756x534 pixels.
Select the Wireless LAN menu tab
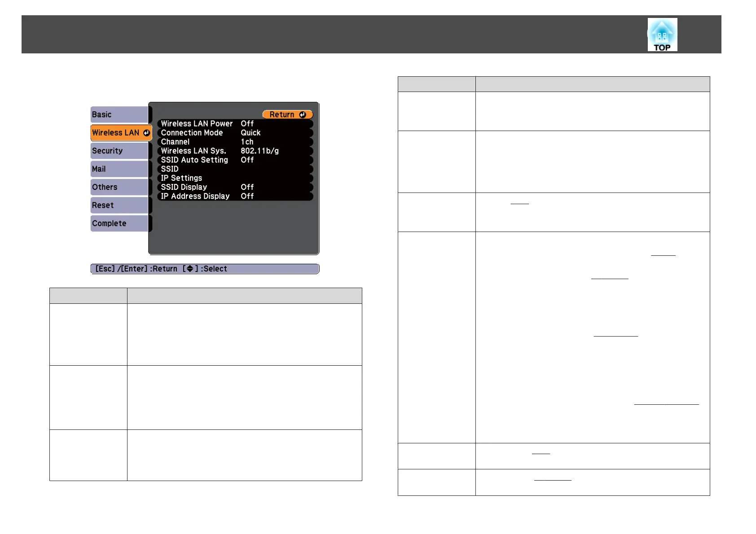[121, 133]
